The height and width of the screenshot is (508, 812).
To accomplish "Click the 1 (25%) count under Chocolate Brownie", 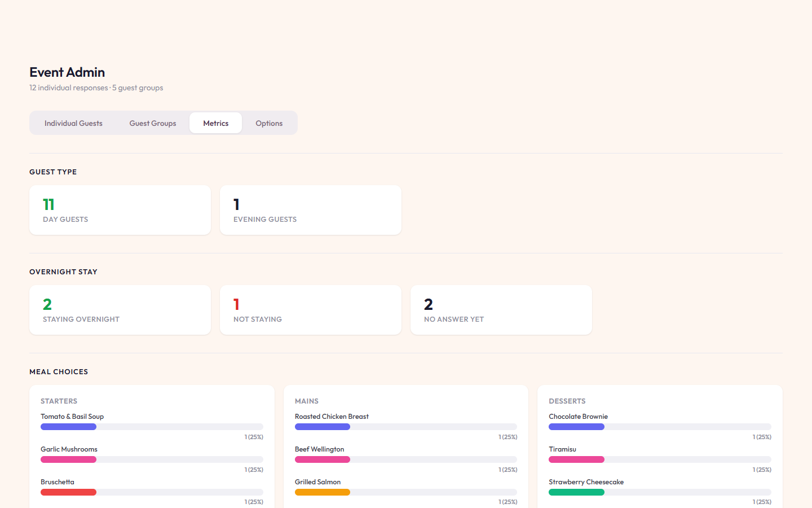I will click(x=762, y=437).
